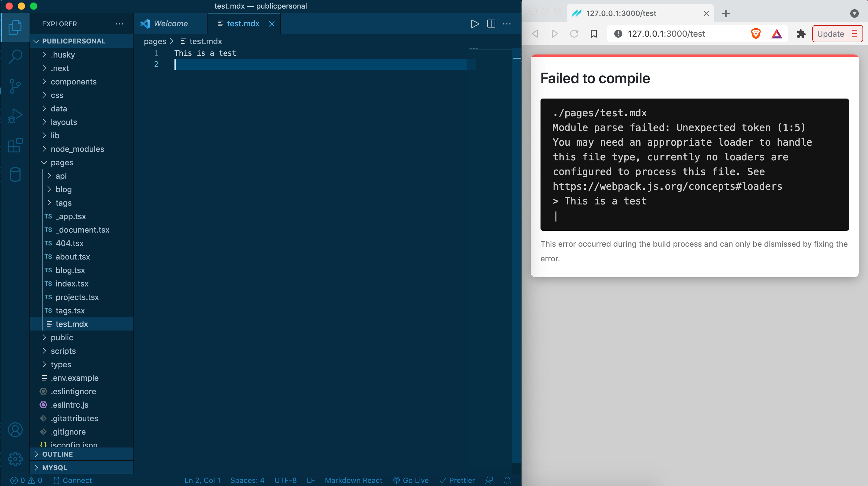This screenshot has width=868, height=486.
Task: Open Brave Shields settings in the browser
Action: [755, 34]
